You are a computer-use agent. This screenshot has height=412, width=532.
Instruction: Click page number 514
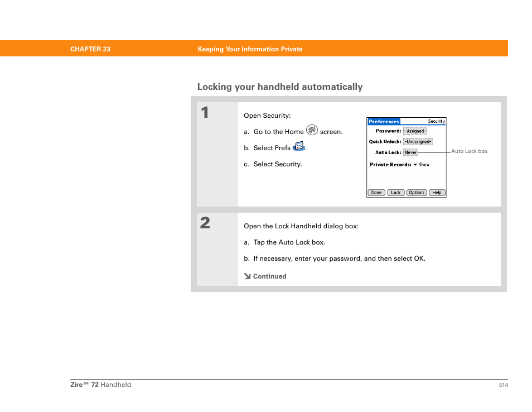pos(504,385)
